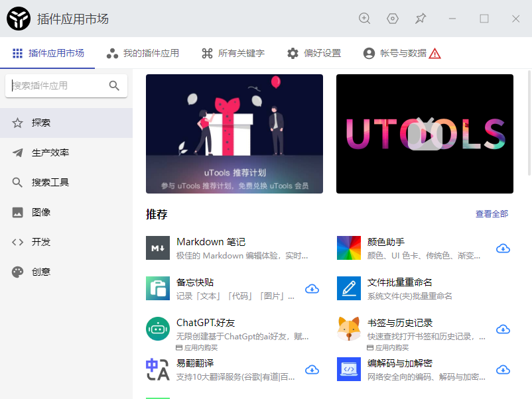Pin the window with the pin icon

pyautogui.click(x=421, y=19)
